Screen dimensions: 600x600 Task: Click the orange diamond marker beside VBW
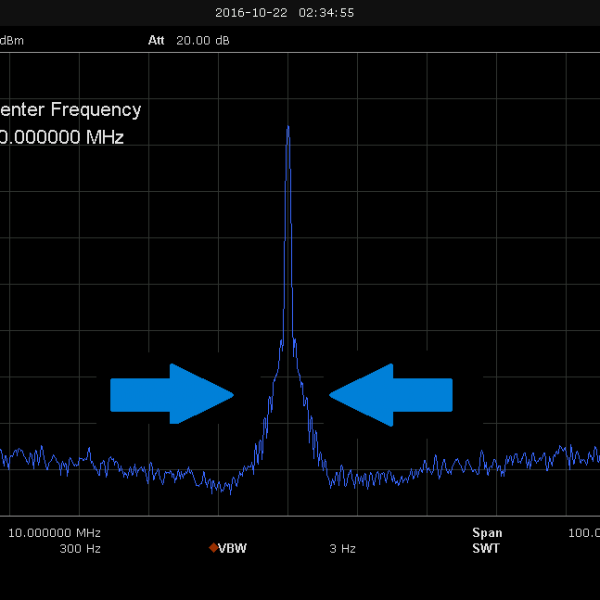[213, 548]
